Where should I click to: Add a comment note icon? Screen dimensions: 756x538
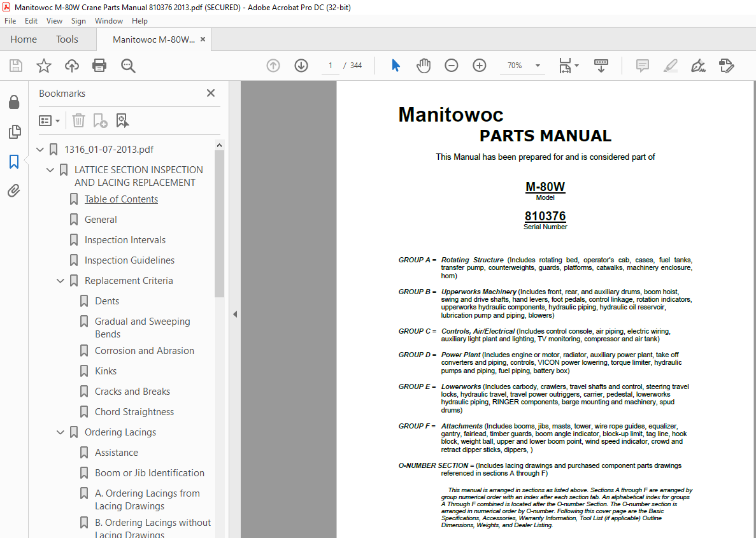[642, 66]
